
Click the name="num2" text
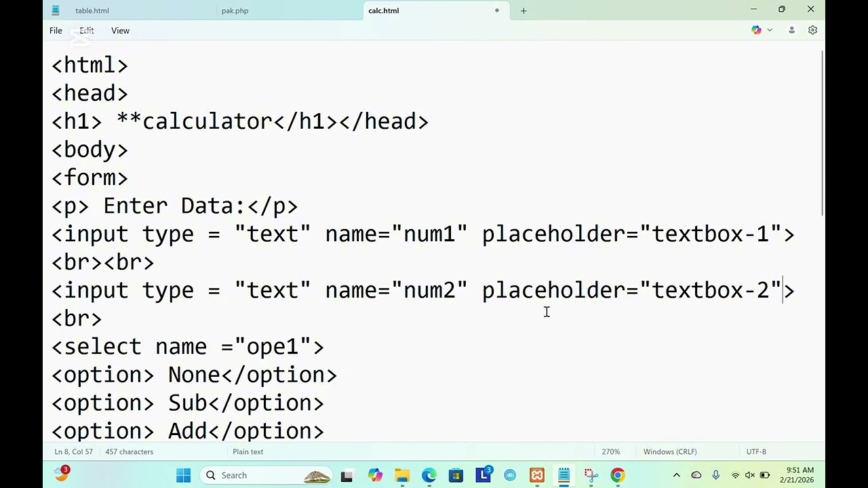[397, 291]
